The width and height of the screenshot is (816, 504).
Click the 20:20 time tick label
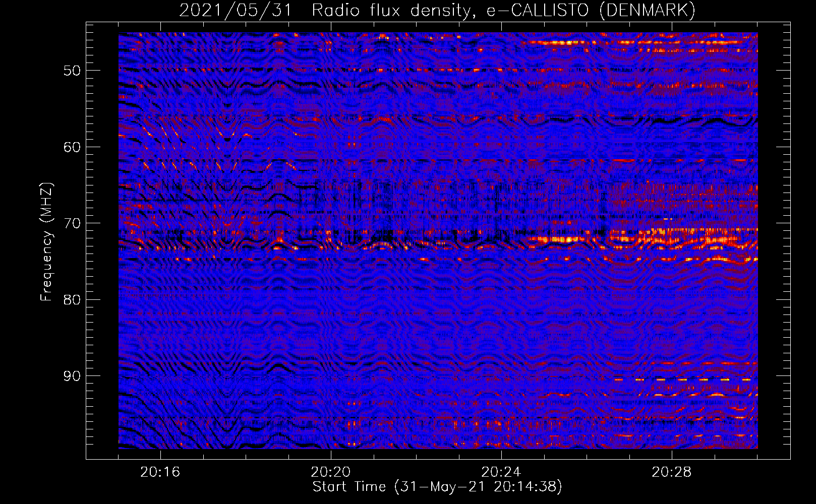click(331, 472)
